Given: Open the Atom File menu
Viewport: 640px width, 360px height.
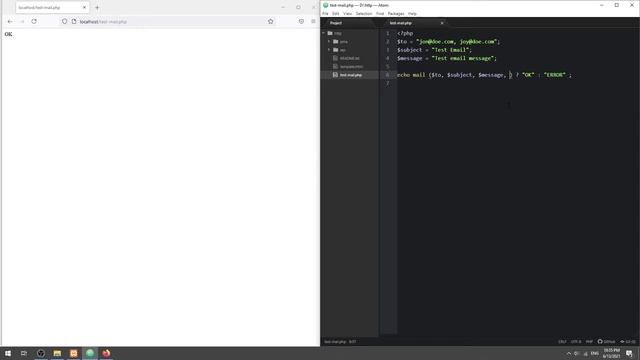Looking at the screenshot, I should [325, 13].
